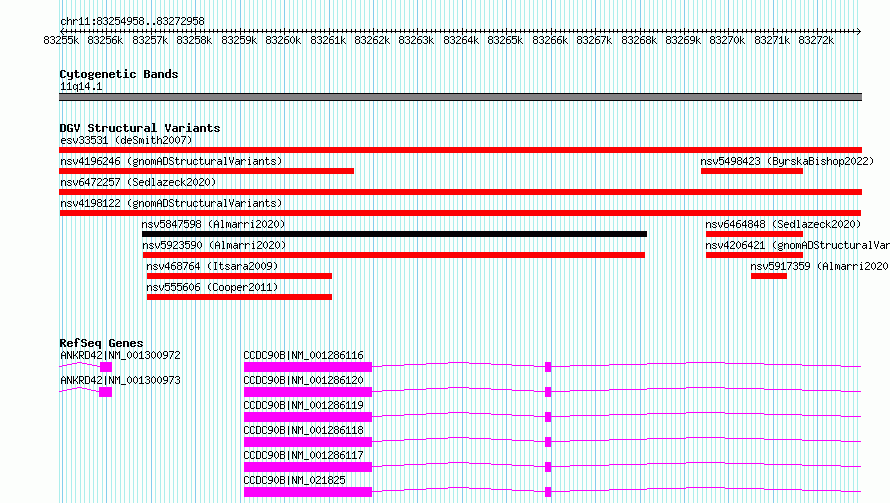Click the ANKRD42 NM_001300972 exon block
Screen dimensions: 890x503
click(106, 367)
